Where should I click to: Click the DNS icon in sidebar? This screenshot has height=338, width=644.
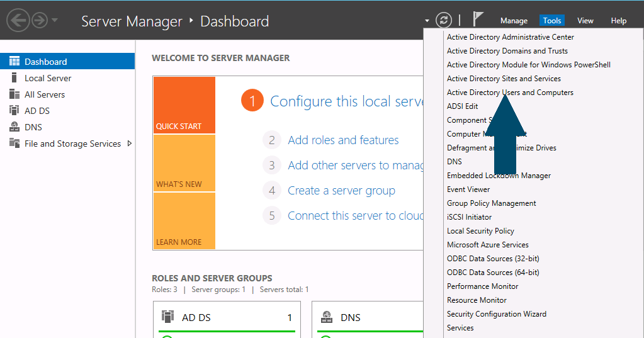point(14,127)
